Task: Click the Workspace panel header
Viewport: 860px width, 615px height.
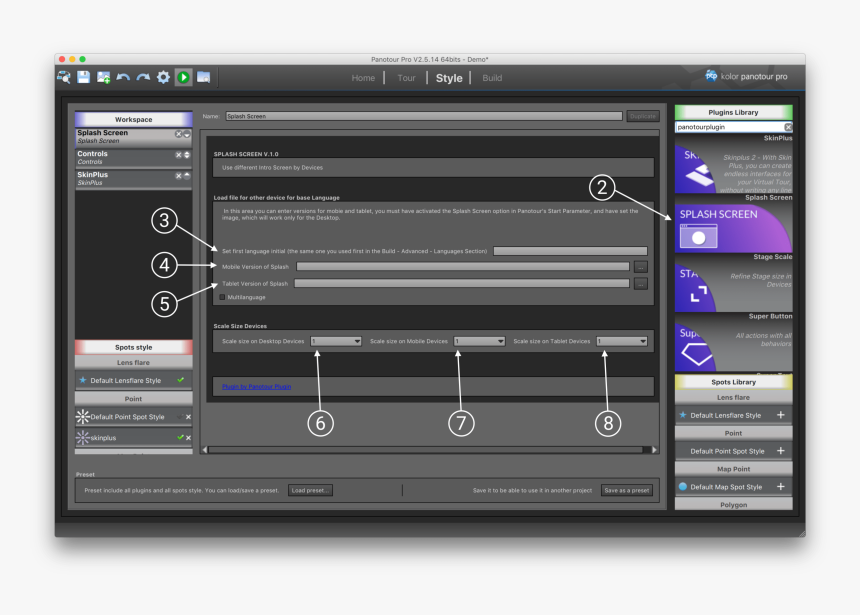Action: (x=133, y=119)
